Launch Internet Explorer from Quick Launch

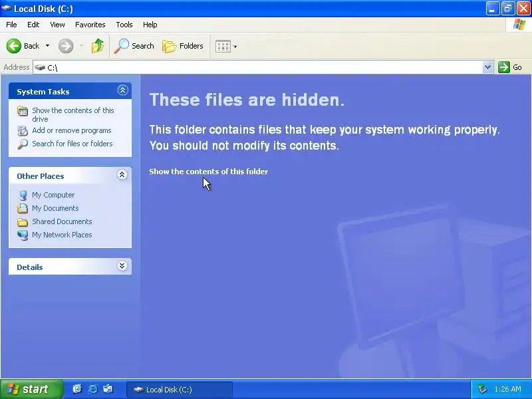point(92,389)
